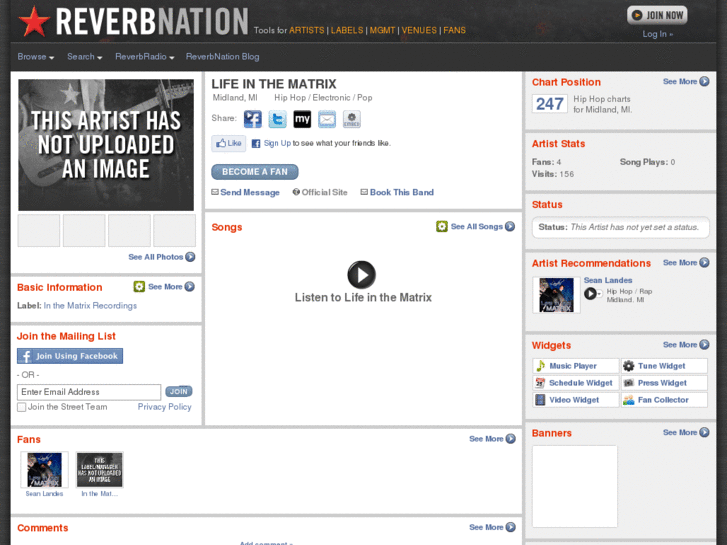The width and height of the screenshot is (727, 545).
Task: Click chart position number 247
Action: pyautogui.click(x=550, y=104)
